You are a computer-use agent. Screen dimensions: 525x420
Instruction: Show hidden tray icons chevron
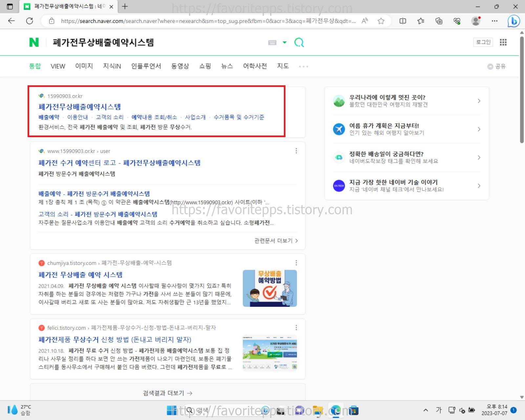click(x=426, y=410)
